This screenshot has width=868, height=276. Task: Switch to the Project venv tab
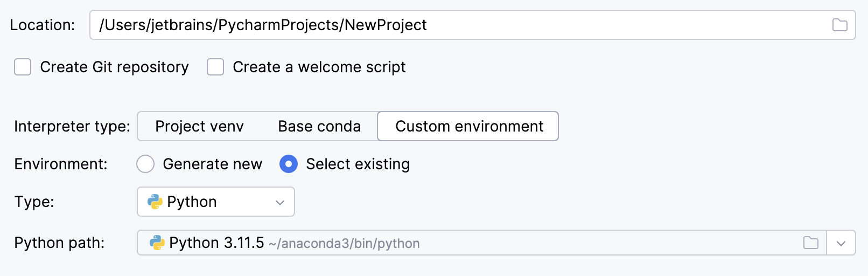coord(199,126)
